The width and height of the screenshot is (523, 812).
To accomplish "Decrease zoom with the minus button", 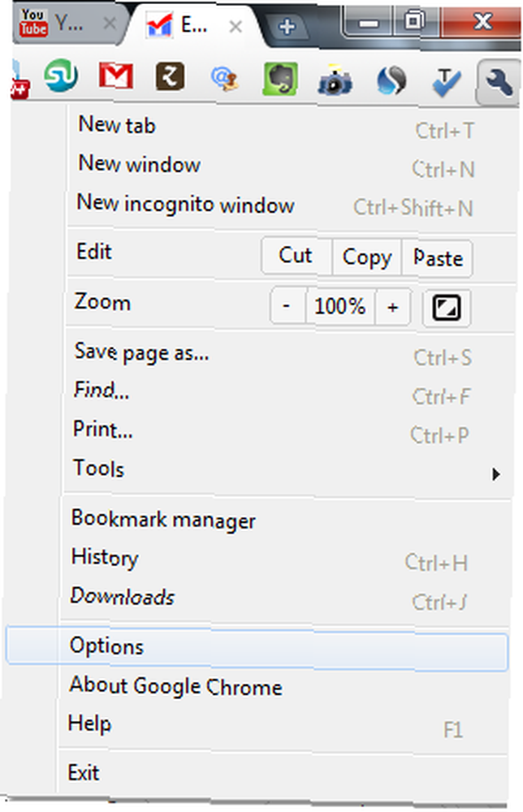I will 287,307.
